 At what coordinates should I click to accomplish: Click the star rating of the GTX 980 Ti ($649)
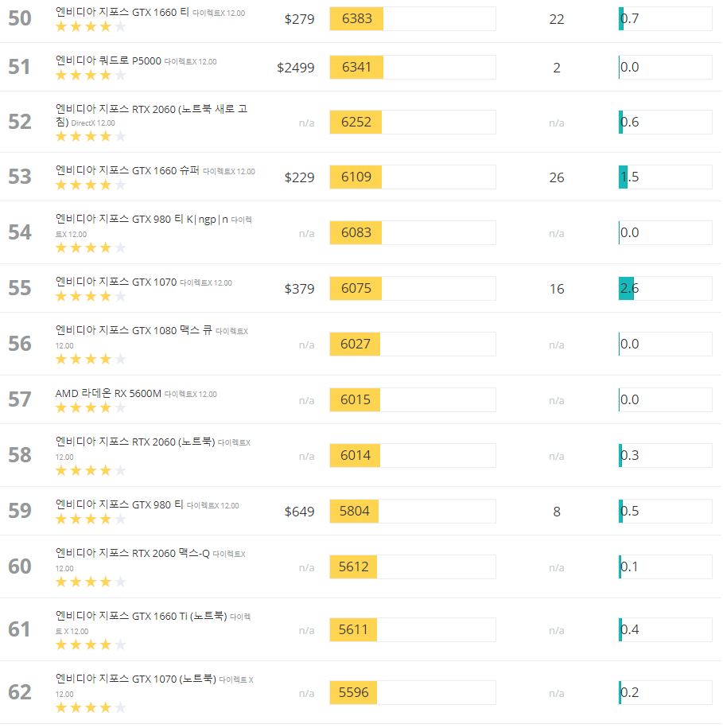click(91, 519)
